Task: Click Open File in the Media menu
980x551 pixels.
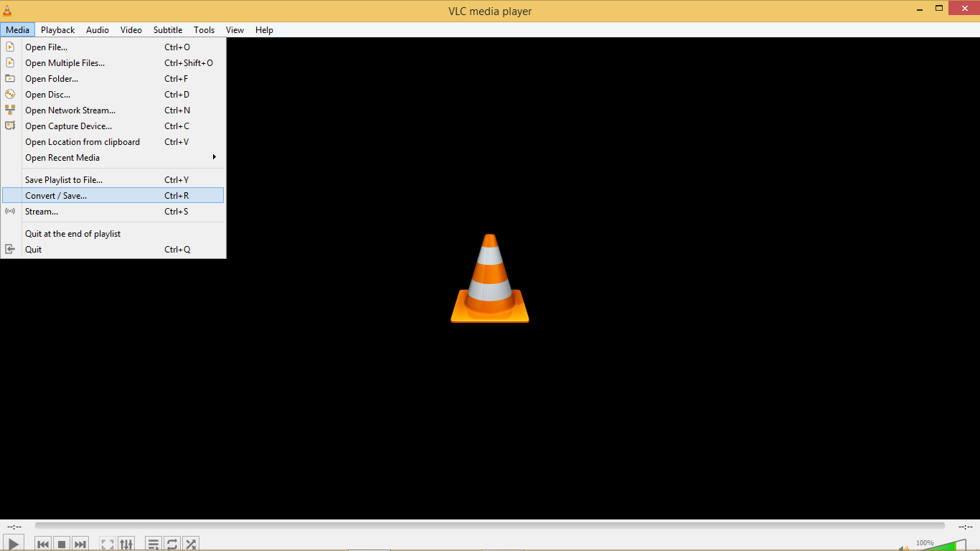Action: coord(46,47)
